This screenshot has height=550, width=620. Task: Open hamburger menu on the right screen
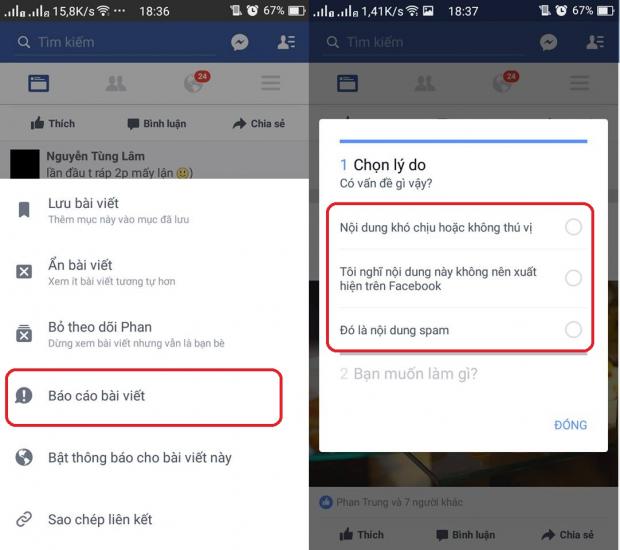580,83
